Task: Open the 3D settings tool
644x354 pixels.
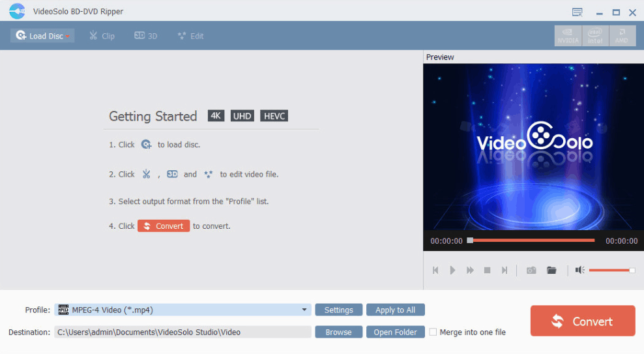Action: tap(146, 36)
